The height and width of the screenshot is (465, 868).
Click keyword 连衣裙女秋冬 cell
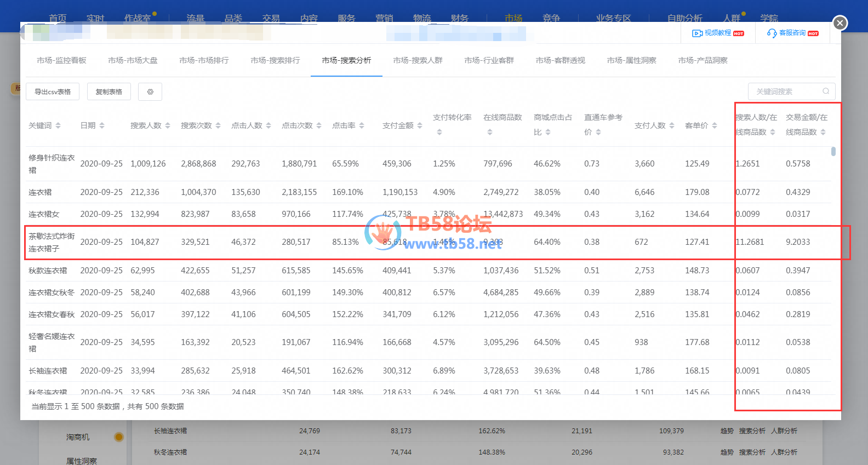52,292
